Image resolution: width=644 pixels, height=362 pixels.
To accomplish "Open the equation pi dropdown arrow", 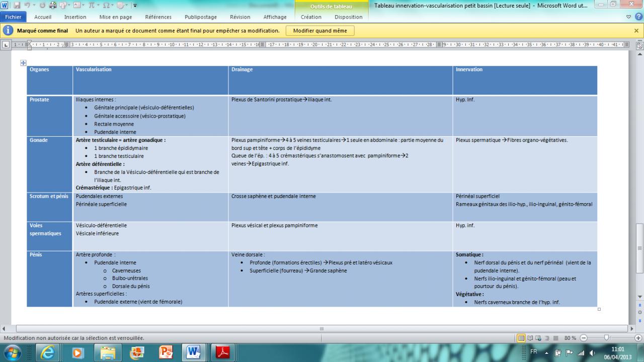I will [99, 6].
